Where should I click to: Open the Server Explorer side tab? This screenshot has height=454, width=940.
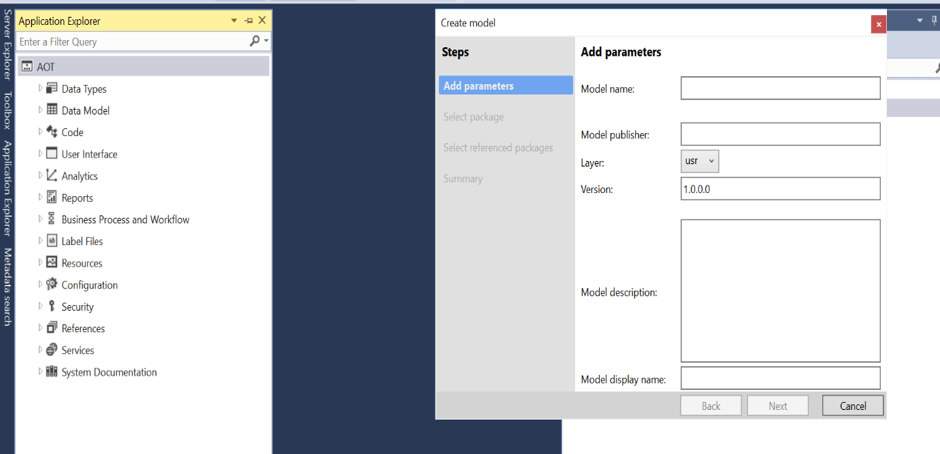coord(7,47)
